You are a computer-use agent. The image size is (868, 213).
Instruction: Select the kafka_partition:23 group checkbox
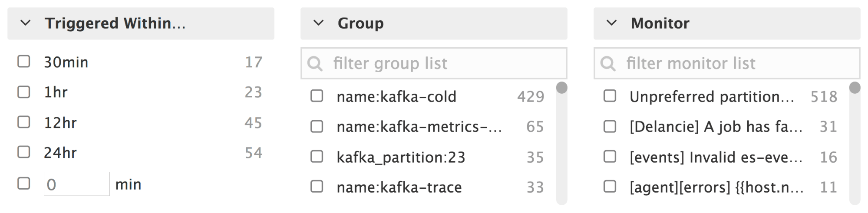[317, 157]
